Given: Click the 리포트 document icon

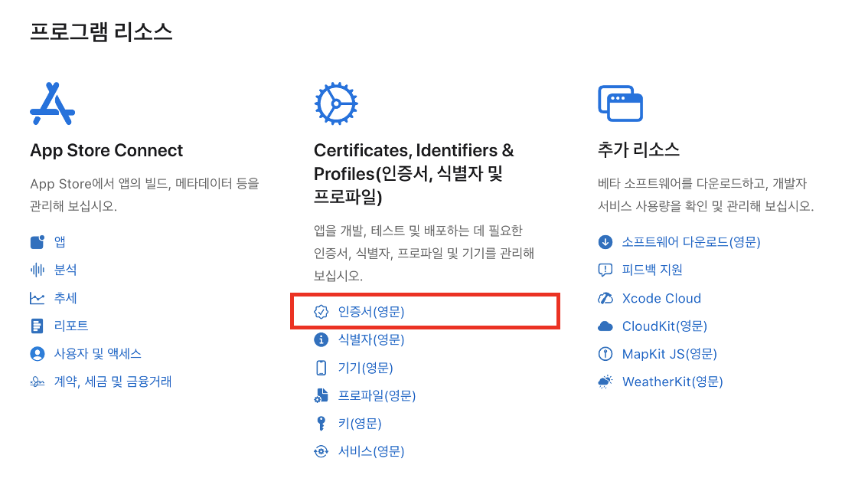Looking at the screenshot, I should 38,326.
